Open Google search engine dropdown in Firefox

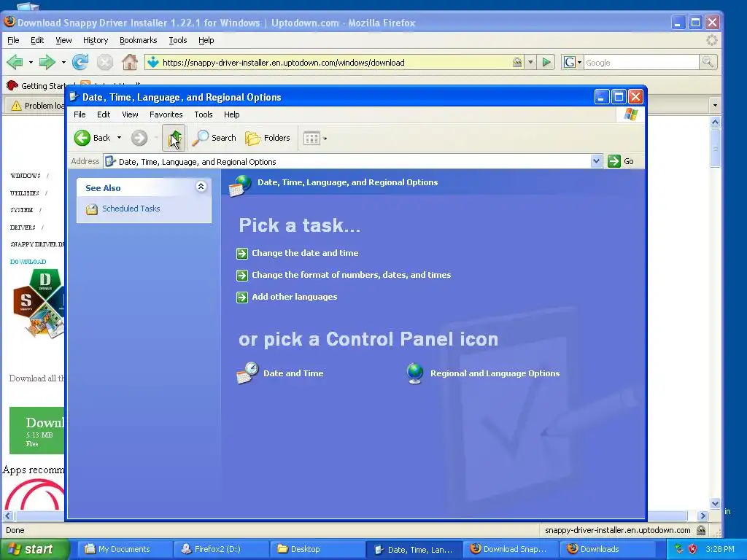(x=573, y=63)
